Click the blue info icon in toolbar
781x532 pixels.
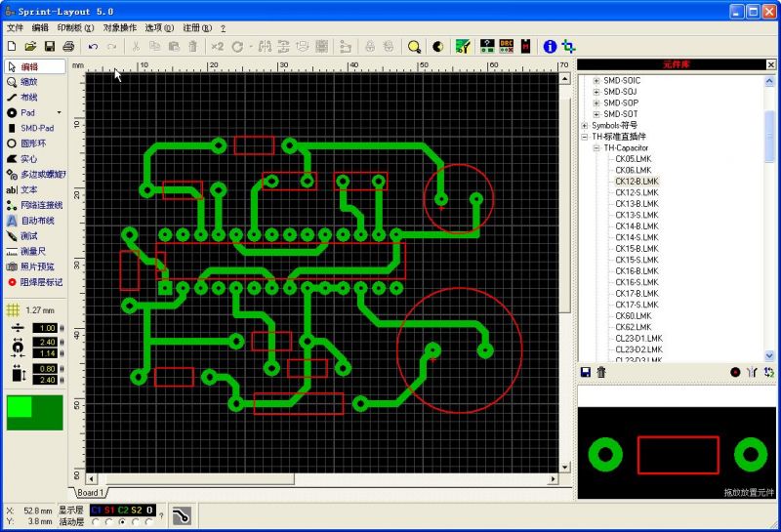tap(550, 46)
